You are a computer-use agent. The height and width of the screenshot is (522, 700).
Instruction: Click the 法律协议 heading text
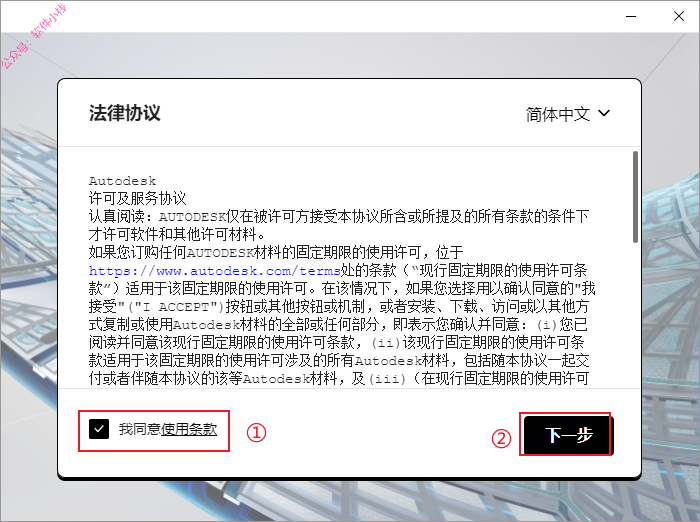click(125, 113)
